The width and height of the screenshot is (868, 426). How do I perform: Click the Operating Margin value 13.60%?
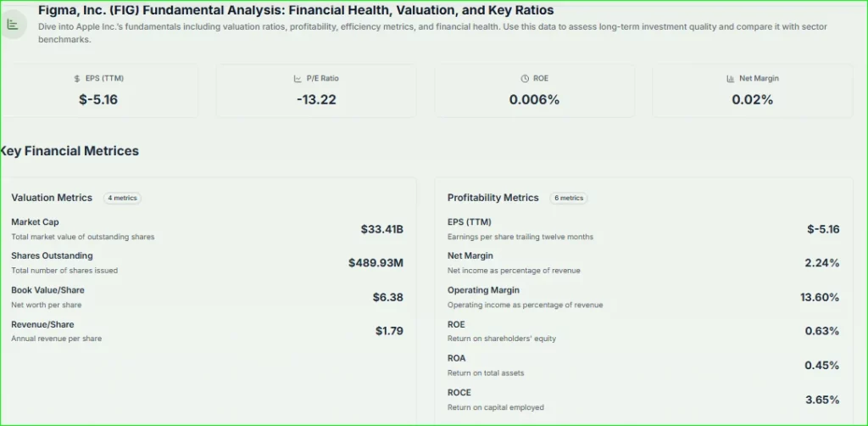(820, 297)
